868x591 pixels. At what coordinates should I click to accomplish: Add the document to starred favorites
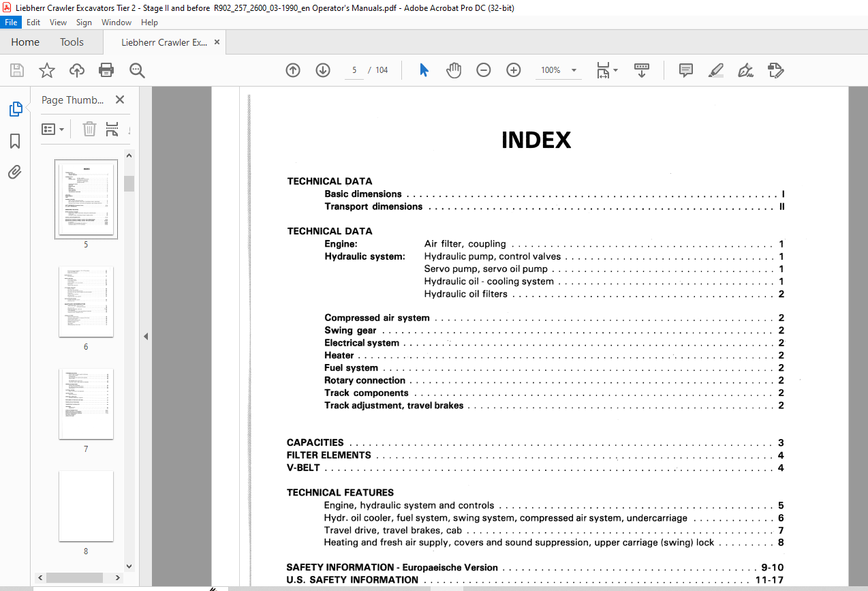coord(47,70)
